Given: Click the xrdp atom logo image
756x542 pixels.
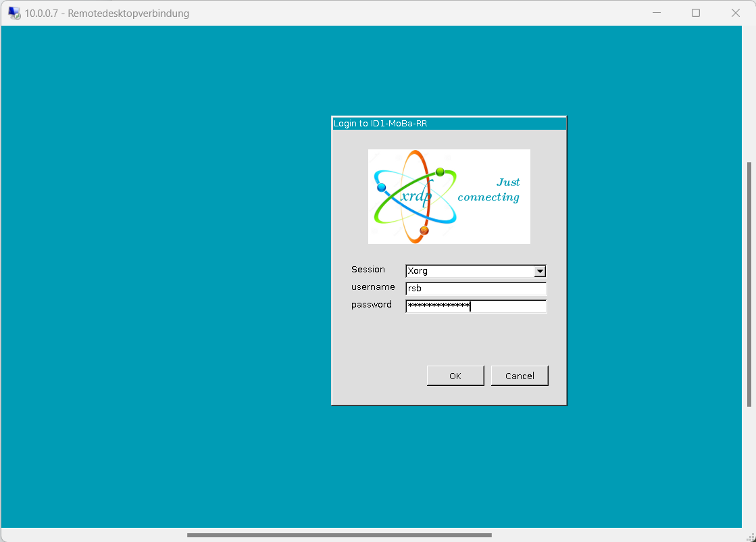Looking at the screenshot, I should click(x=415, y=197).
